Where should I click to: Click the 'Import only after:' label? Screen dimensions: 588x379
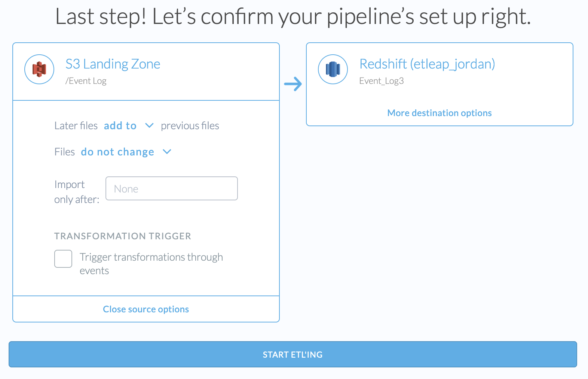coord(77,192)
